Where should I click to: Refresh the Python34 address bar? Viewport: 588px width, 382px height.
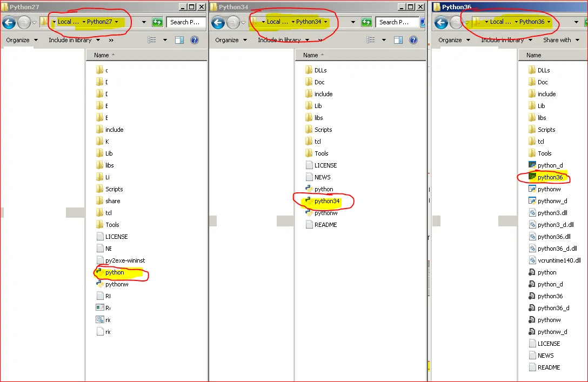366,22
